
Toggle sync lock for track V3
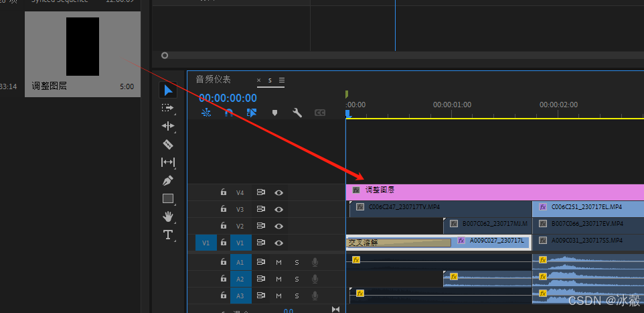261,209
